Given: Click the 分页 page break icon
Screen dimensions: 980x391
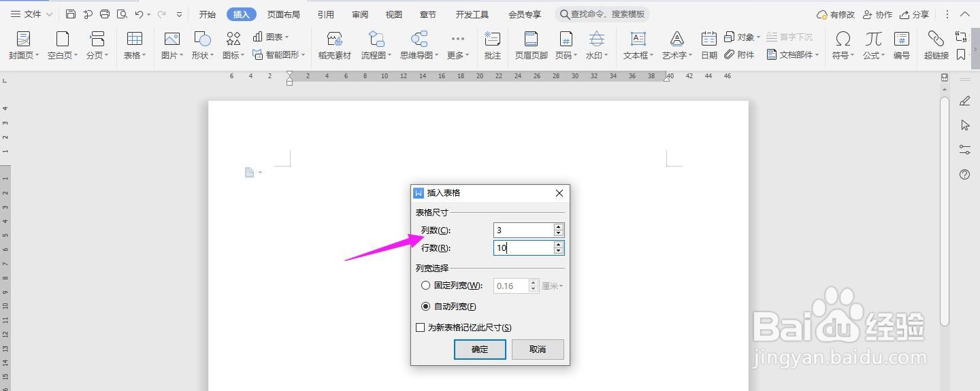Looking at the screenshot, I should [97, 39].
